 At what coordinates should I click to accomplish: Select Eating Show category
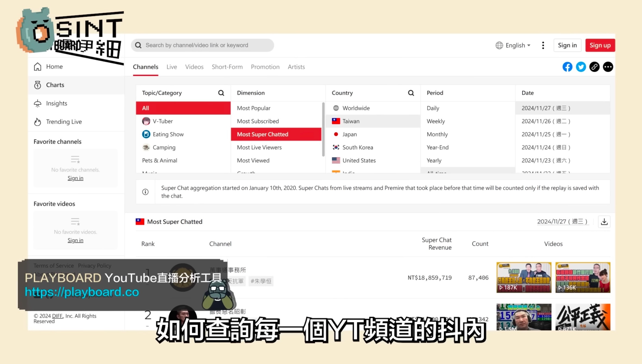183,134
